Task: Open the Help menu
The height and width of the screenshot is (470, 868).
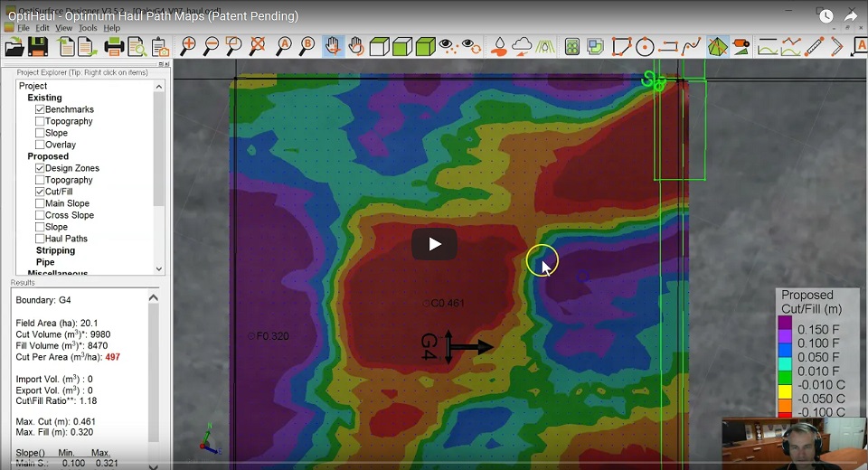Action: click(x=111, y=28)
